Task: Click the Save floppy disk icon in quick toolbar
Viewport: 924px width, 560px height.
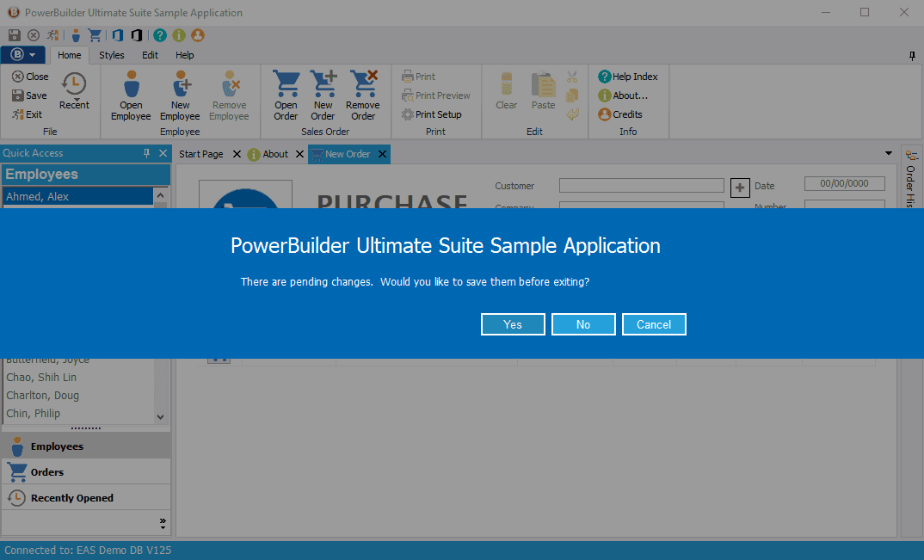Action: (x=13, y=34)
